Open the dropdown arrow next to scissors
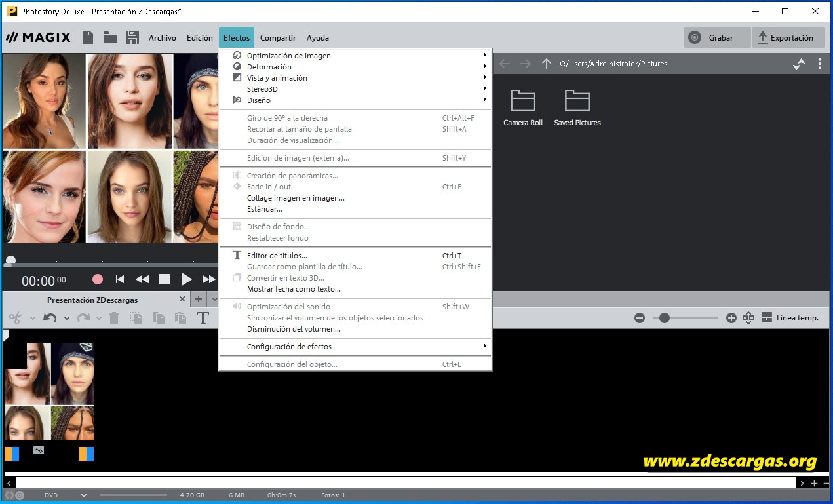Viewport: 833px width, 504px height. pyautogui.click(x=32, y=319)
